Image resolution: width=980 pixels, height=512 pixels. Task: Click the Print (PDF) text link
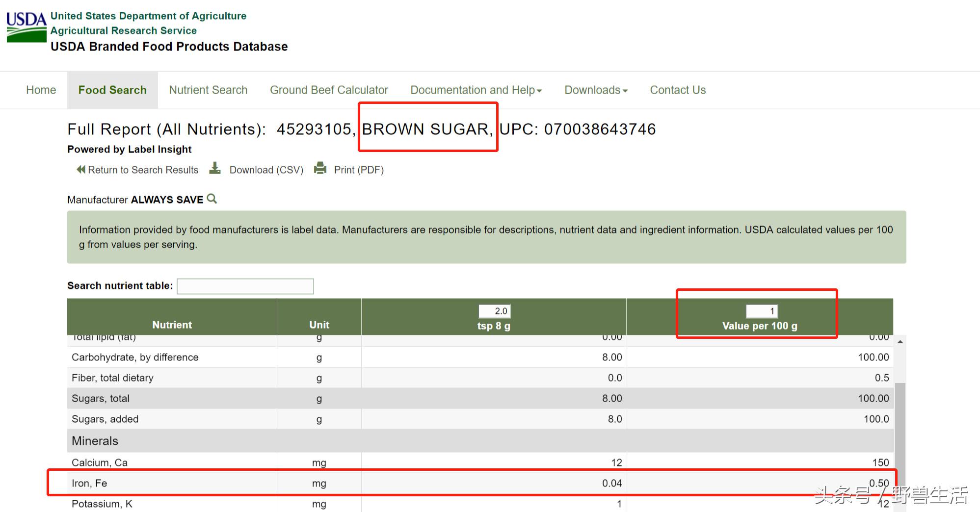coord(359,170)
